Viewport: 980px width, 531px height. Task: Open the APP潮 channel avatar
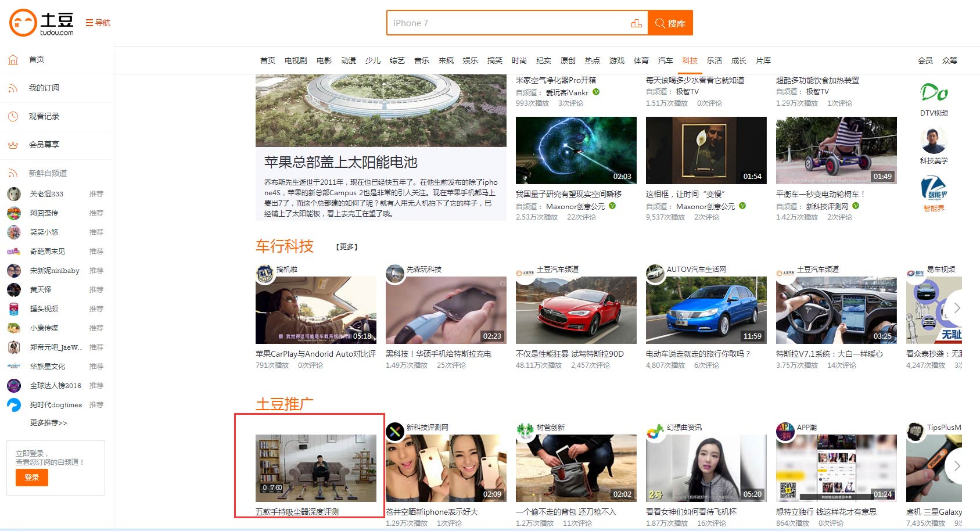coord(785,432)
